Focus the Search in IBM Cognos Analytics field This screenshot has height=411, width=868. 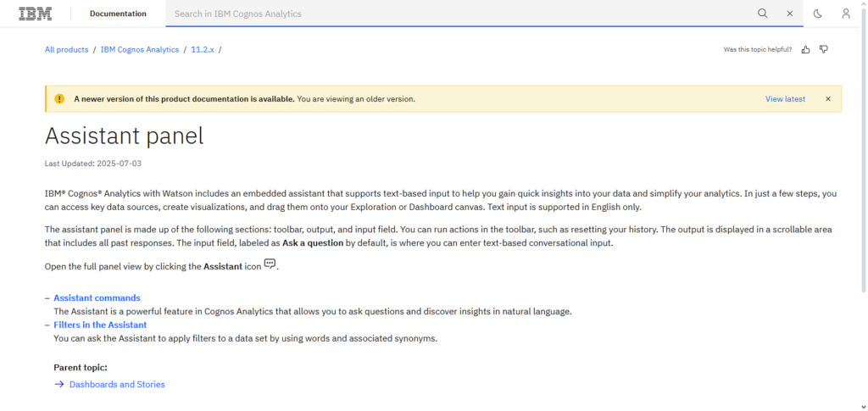point(458,14)
